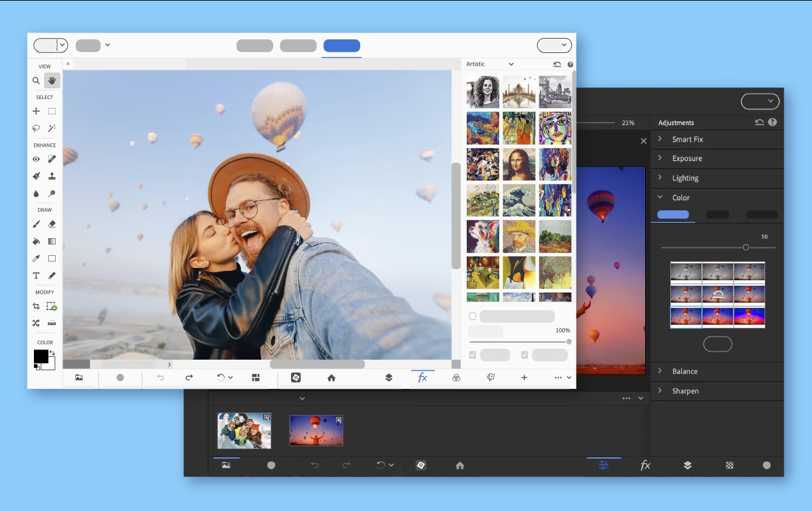Open the Artistic effects category dropdown
The image size is (812, 511).
point(490,64)
